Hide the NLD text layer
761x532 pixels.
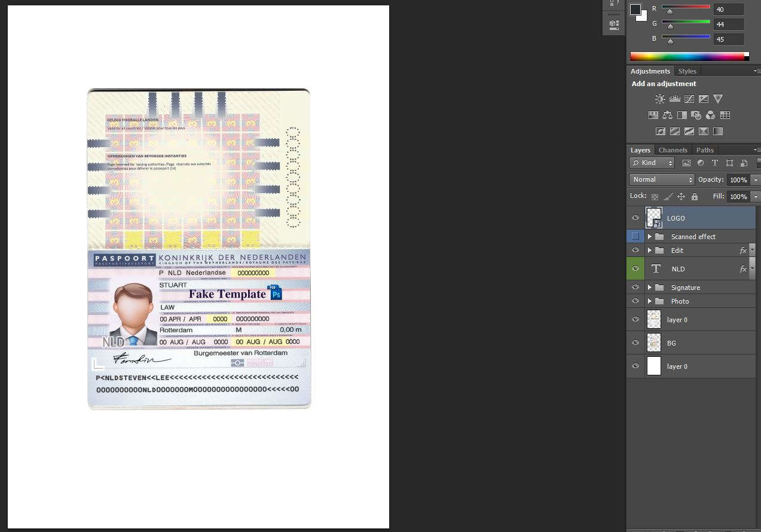pyautogui.click(x=635, y=268)
